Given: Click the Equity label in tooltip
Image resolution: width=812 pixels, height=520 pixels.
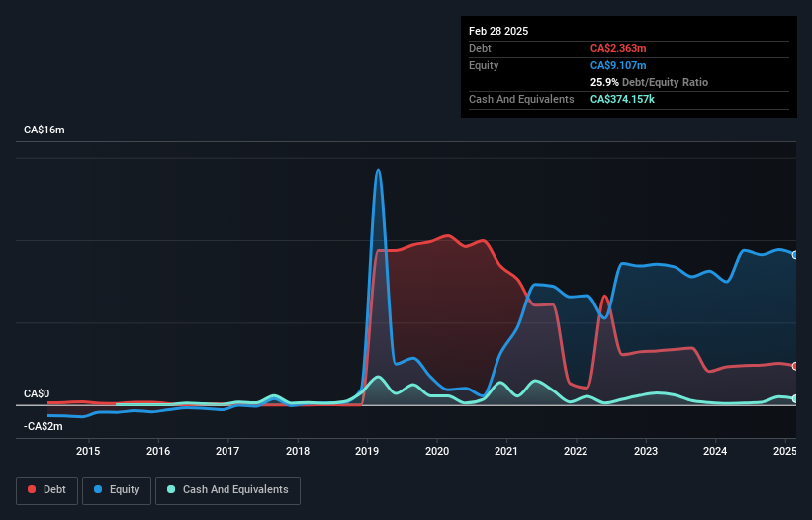Looking at the screenshot, I should click(484, 65).
